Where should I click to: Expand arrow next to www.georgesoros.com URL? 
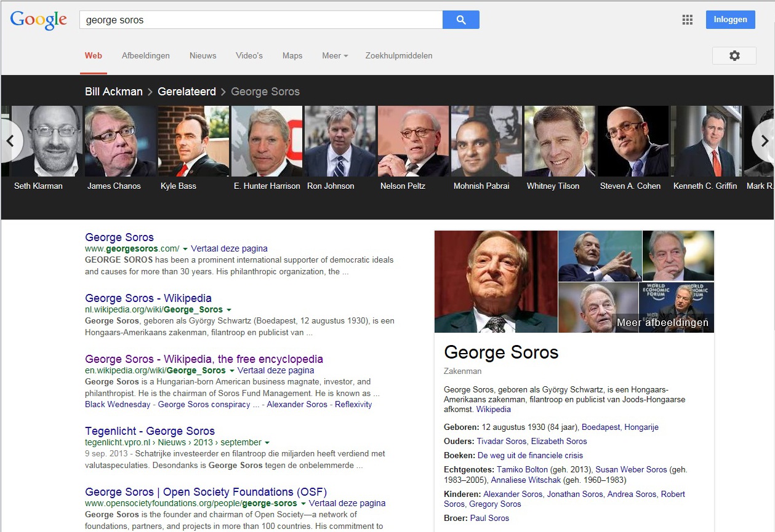185,249
